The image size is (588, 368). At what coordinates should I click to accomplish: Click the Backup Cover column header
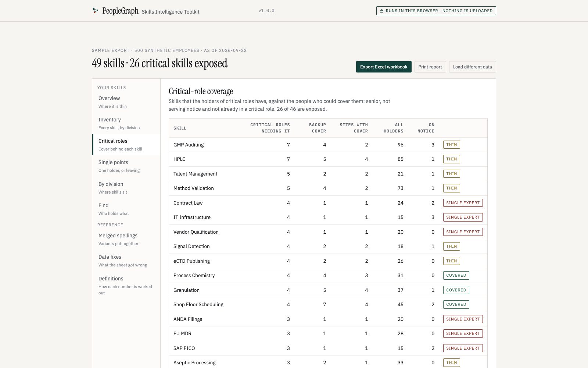317,128
